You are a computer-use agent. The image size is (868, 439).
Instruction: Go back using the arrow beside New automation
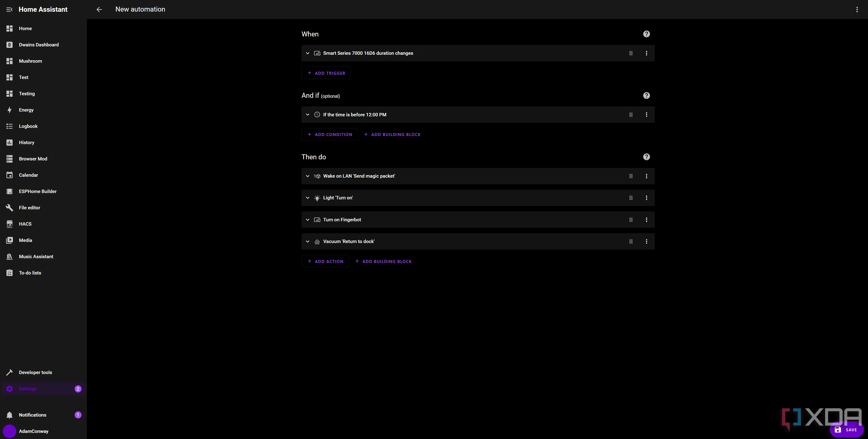pyautogui.click(x=99, y=10)
